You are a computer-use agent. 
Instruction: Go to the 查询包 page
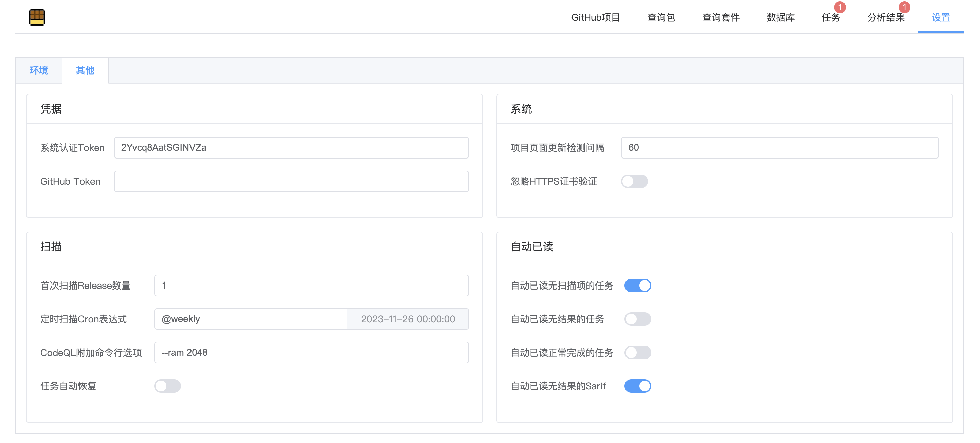pos(661,17)
